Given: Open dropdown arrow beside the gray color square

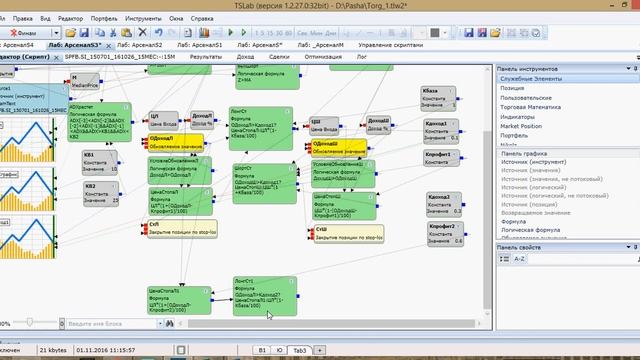Looking at the screenshot, I should (445, 33).
